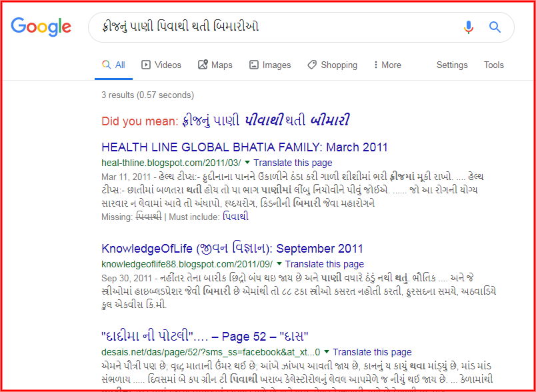Expand dropdown arrow beside knowledgeoflife88 URL

coord(279,263)
